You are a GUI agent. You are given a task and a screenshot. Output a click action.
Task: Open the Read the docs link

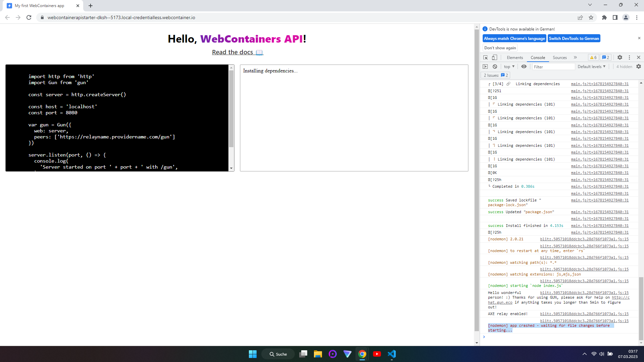pyautogui.click(x=232, y=52)
